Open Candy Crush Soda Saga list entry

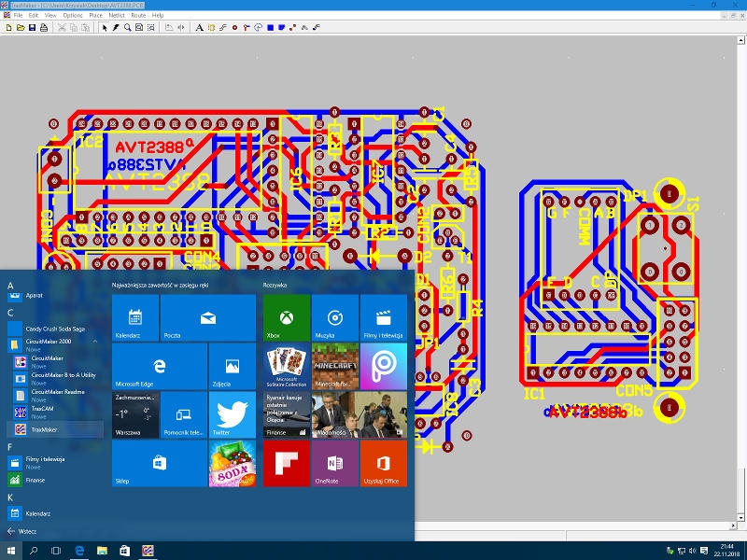[55, 329]
